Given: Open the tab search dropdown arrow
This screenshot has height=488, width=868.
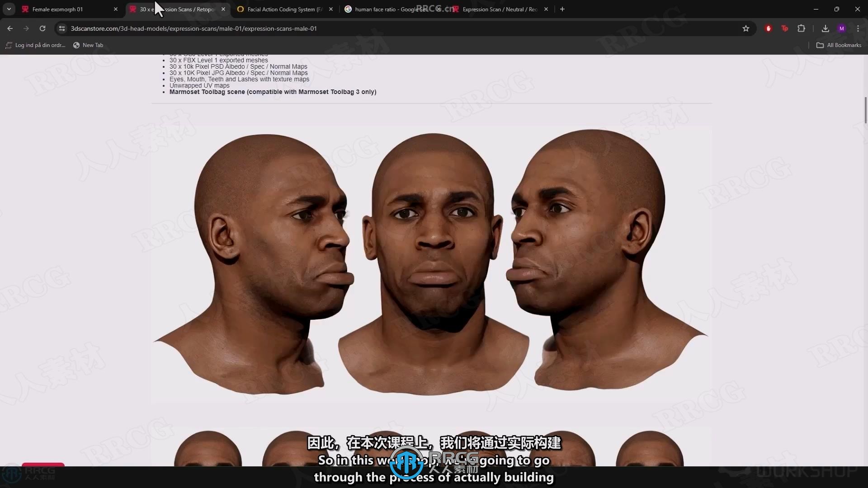Looking at the screenshot, I should pos(9,9).
